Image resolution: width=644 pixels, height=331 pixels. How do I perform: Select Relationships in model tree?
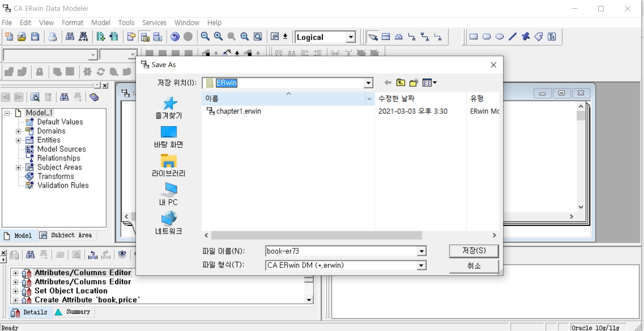(58, 158)
